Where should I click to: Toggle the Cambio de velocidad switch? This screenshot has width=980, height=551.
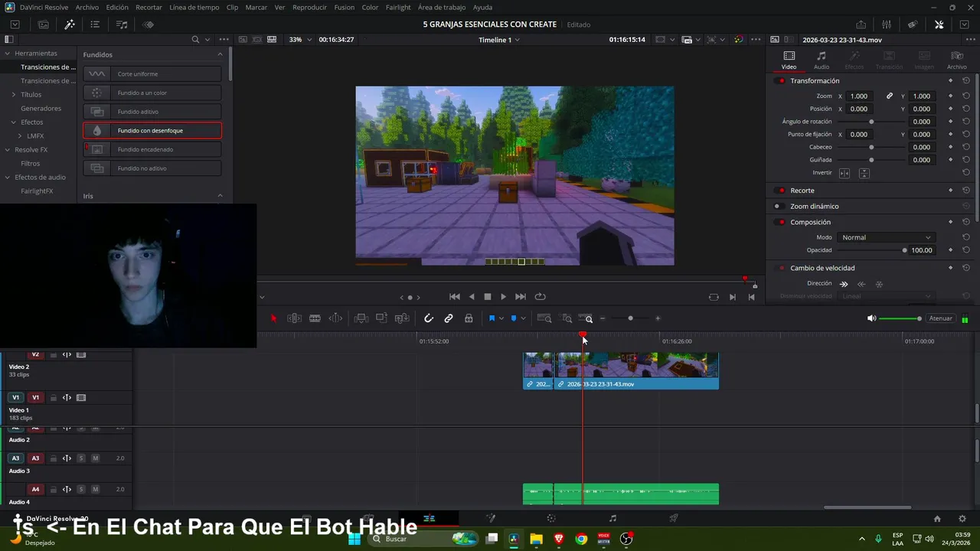pyautogui.click(x=781, y=268)
